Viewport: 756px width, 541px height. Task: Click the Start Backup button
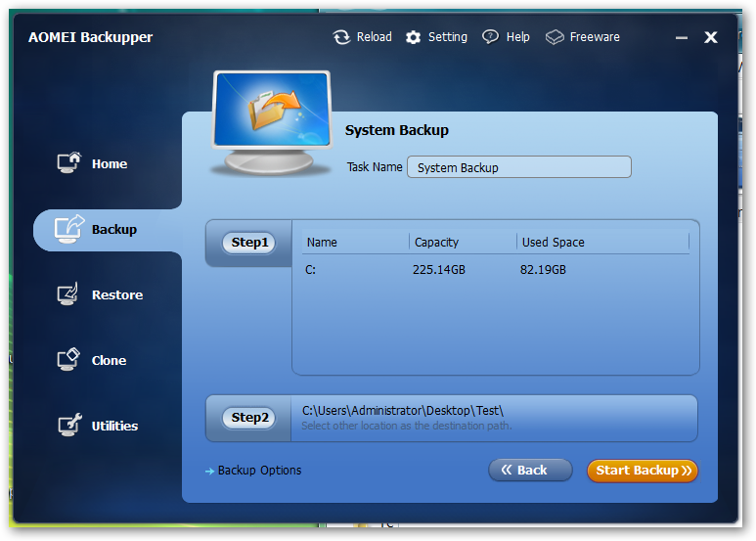643,471
